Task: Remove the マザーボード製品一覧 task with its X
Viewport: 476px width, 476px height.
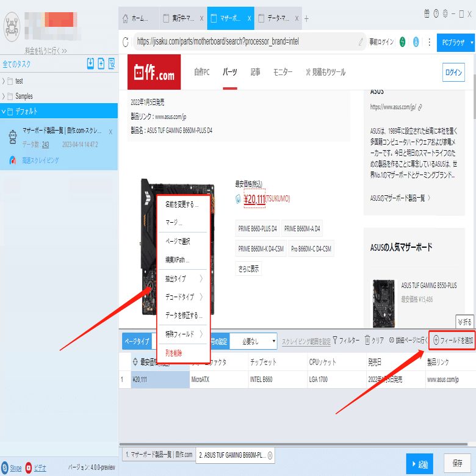Action: [x=110, y=132]
